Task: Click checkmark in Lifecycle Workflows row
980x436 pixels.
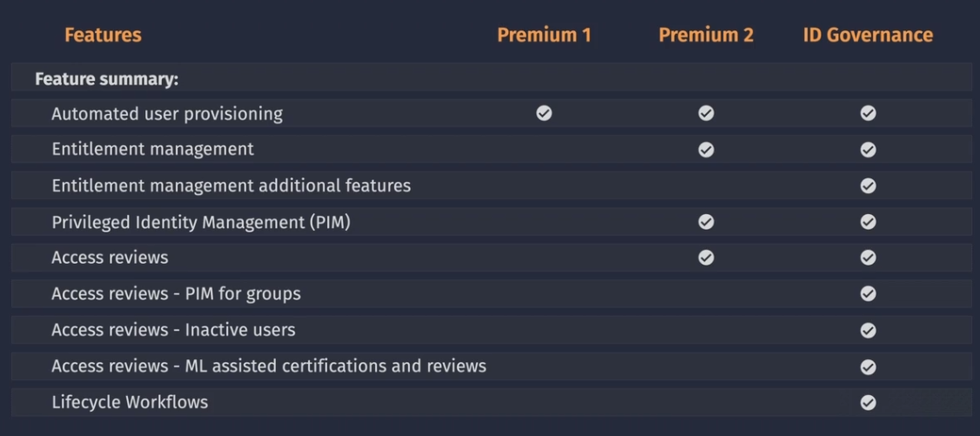Action: click(868, 403)
